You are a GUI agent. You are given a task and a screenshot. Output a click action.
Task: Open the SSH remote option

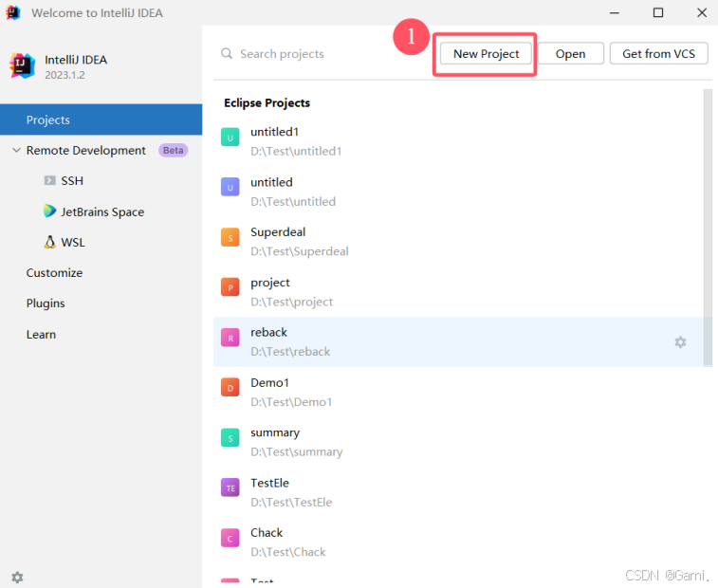pos(72,181)
